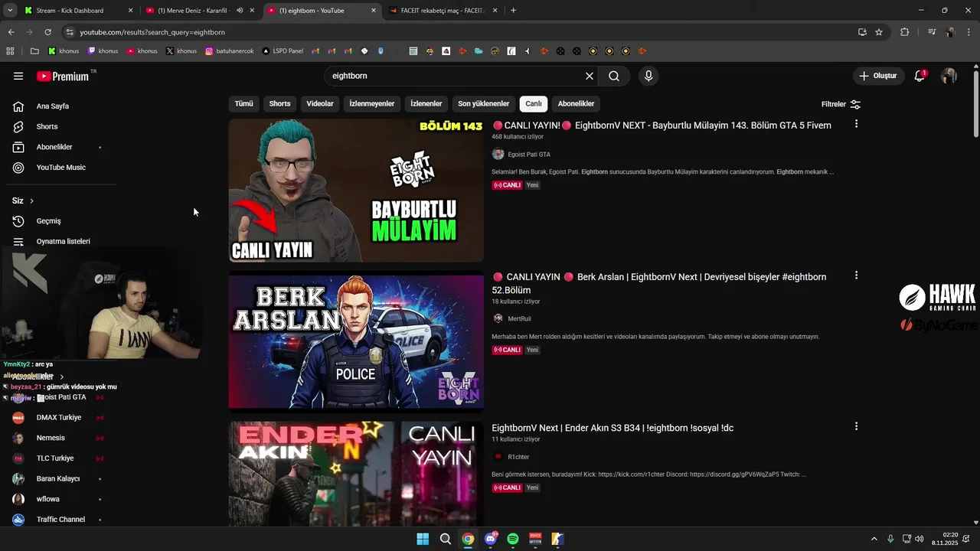Visit the R1chter channel link
Viewport: 980px width, 551px height.
tap(518, 457)
